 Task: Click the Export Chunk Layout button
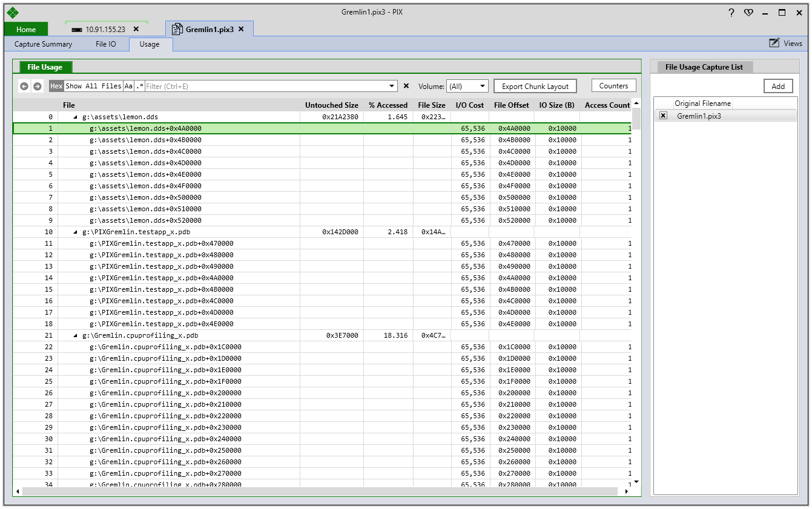(535, 86)
